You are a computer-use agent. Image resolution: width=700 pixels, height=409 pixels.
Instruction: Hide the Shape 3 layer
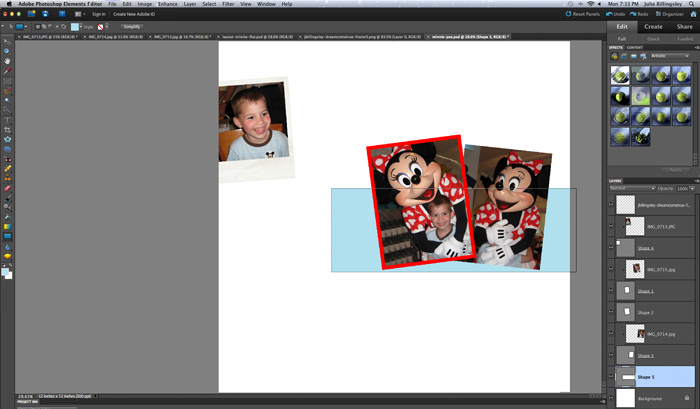[x=611, y=355]
